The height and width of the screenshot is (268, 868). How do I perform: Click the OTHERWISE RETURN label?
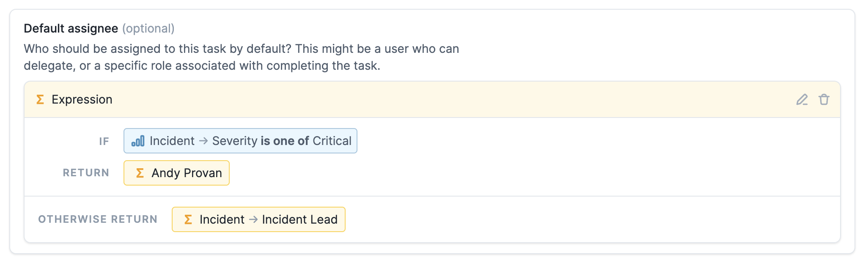click(x=98, y=219)
